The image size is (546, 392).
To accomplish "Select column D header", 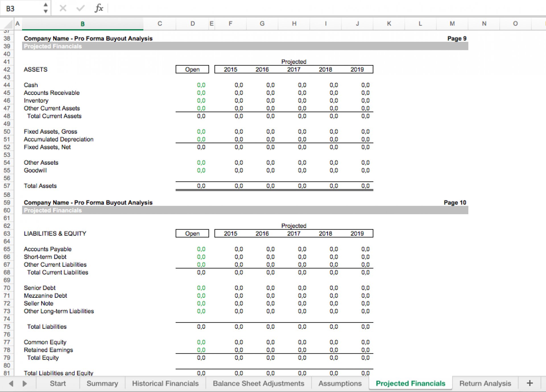I will pyautogui.click(x=193, y=24).
